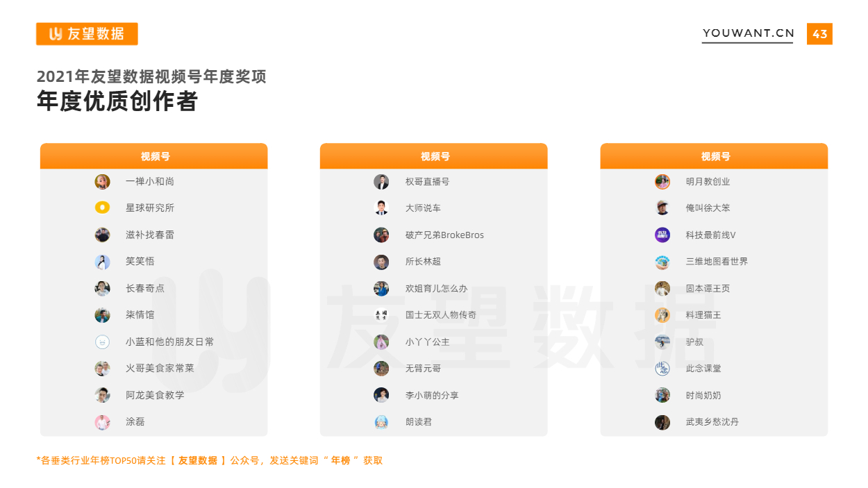The width and height of the screenshot is (868, 488).
Task: Select the text 权哥直播号
Action: point(428,182)
